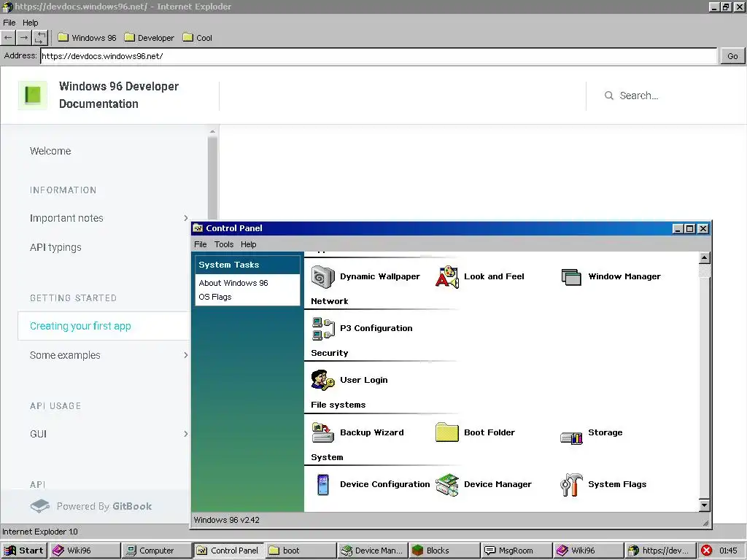The image size is (747, 560).
Task: Click the taskbar clock 01:45
Action: pos(728,551)
